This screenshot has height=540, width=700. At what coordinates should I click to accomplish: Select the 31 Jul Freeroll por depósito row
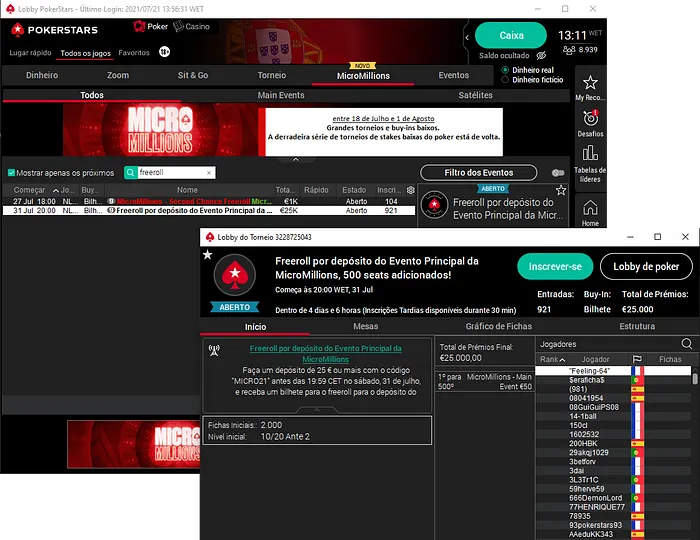[x=209, y=211]
